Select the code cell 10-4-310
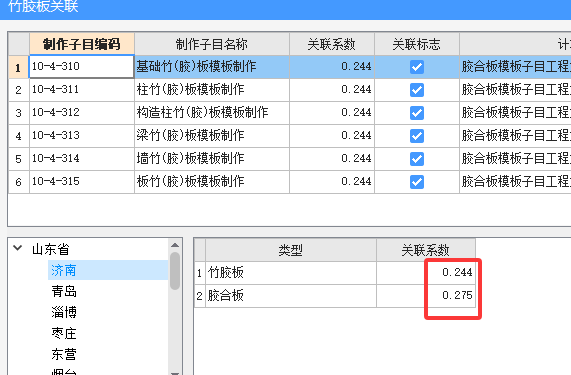The image size is (571, 375). tap(82, 67)
